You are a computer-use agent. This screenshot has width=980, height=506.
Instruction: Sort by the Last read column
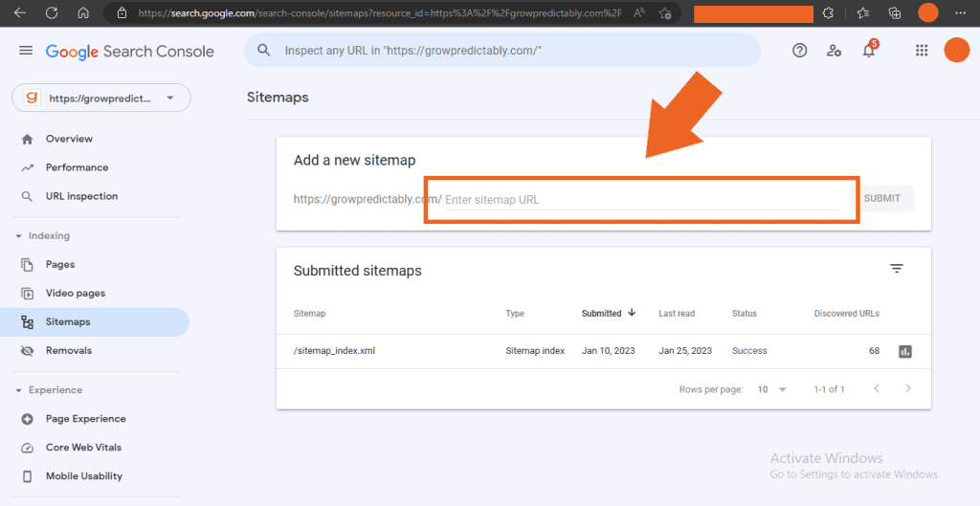pyautogui.click(x=677, y=314)
